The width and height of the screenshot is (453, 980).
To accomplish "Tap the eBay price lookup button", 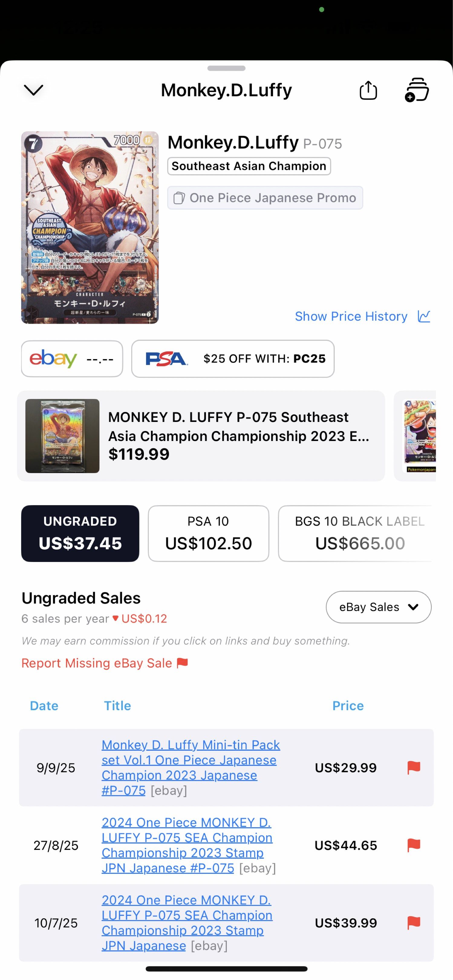I will tap(71, 358).
